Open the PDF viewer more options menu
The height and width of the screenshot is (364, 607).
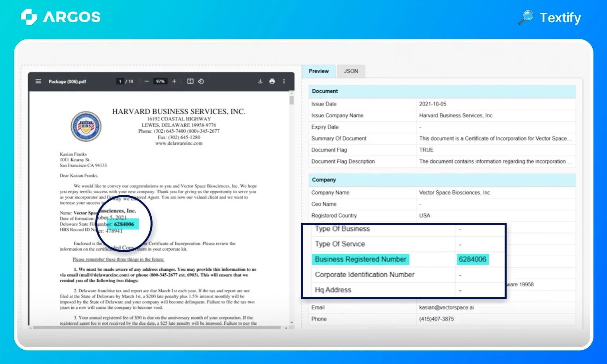[284, 81]
